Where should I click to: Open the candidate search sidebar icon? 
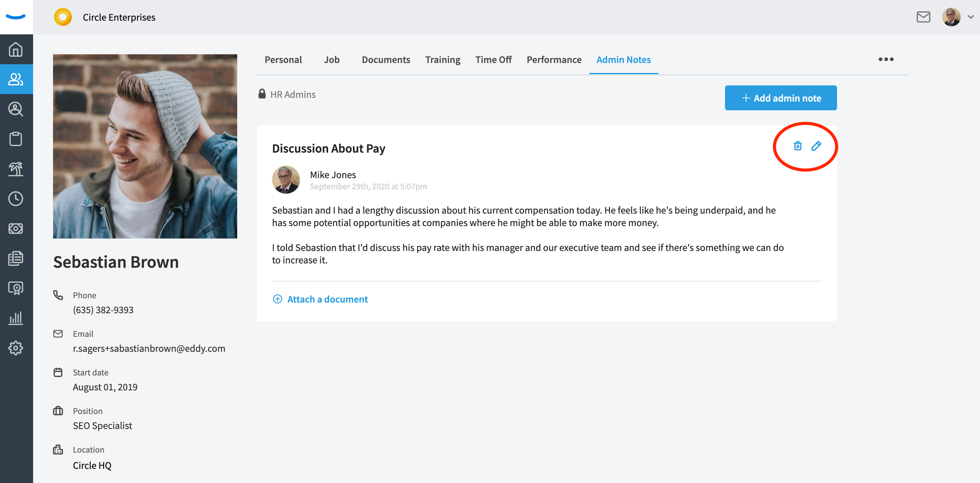pyautogui.click(x=16, y=109)
